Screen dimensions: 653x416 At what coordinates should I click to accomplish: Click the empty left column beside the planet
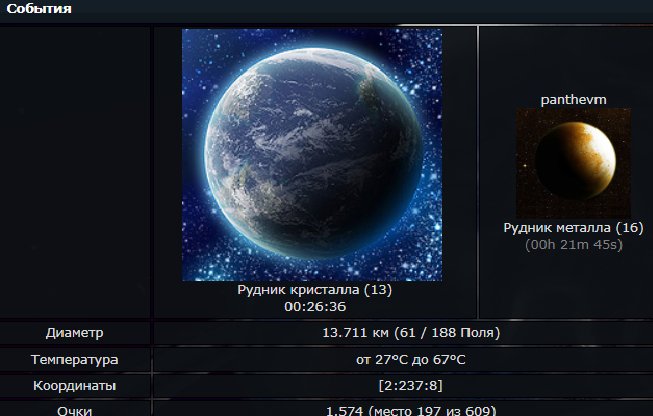coord(75,173)
